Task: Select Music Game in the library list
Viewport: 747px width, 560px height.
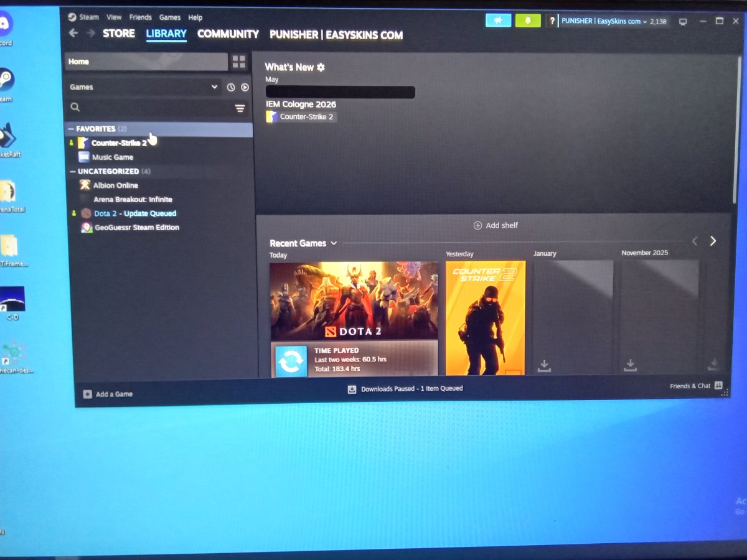Action: 113,157
